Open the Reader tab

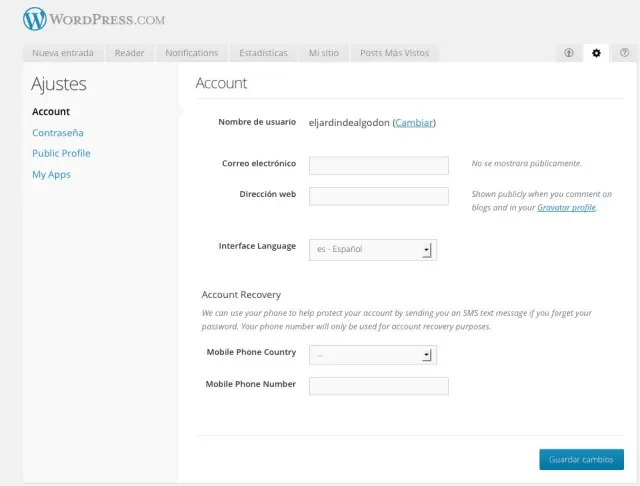point(129,53)
